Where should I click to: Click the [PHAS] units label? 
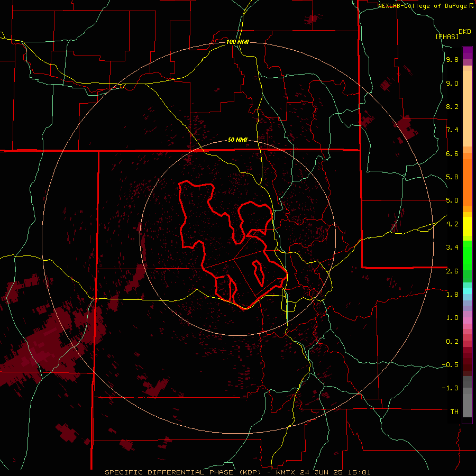point(447,37)
